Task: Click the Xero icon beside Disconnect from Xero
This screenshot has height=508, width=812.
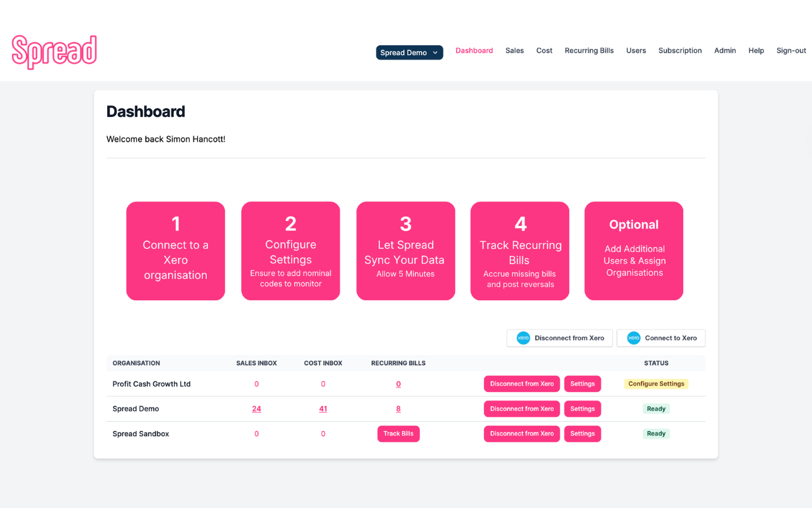Action: coord(523,338)
